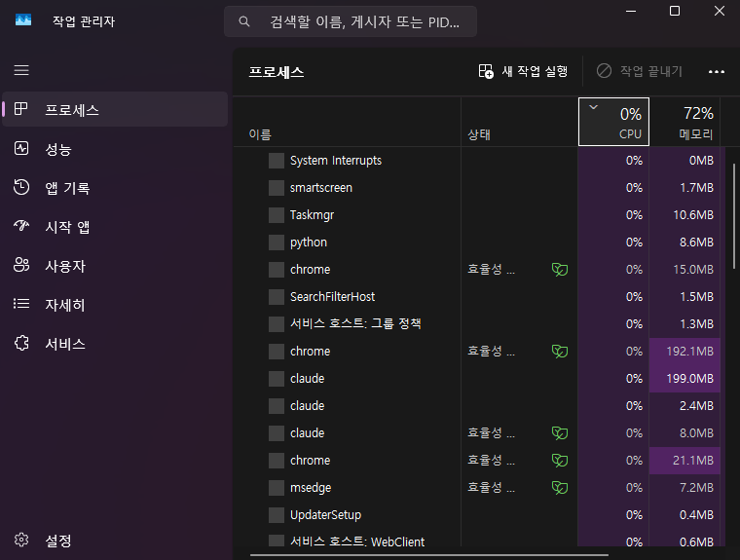Screen dimensions: 740x560
Task: Open the 프로세스 sidebar tab
Action: [x=115, y=109]
